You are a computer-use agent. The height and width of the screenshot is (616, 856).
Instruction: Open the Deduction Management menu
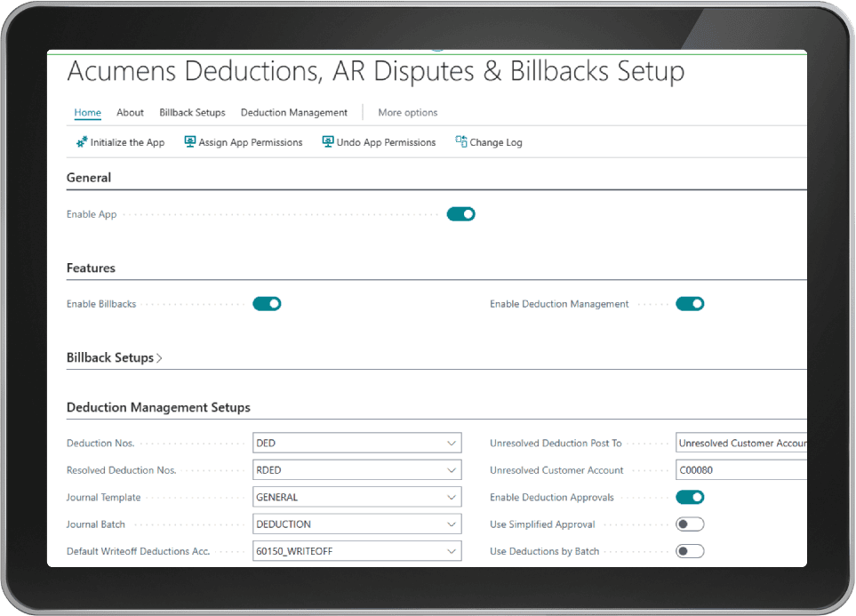tap(293, 113)
